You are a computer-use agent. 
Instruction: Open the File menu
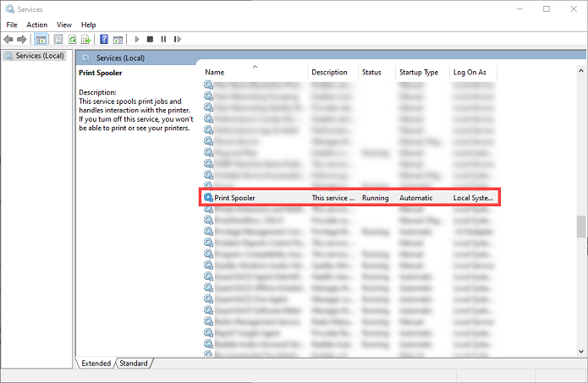tap(12, 25)
